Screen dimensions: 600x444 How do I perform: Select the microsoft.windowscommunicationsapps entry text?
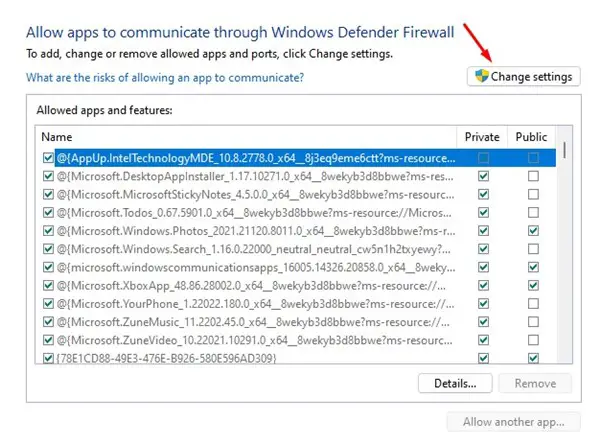tap(256, 268)
